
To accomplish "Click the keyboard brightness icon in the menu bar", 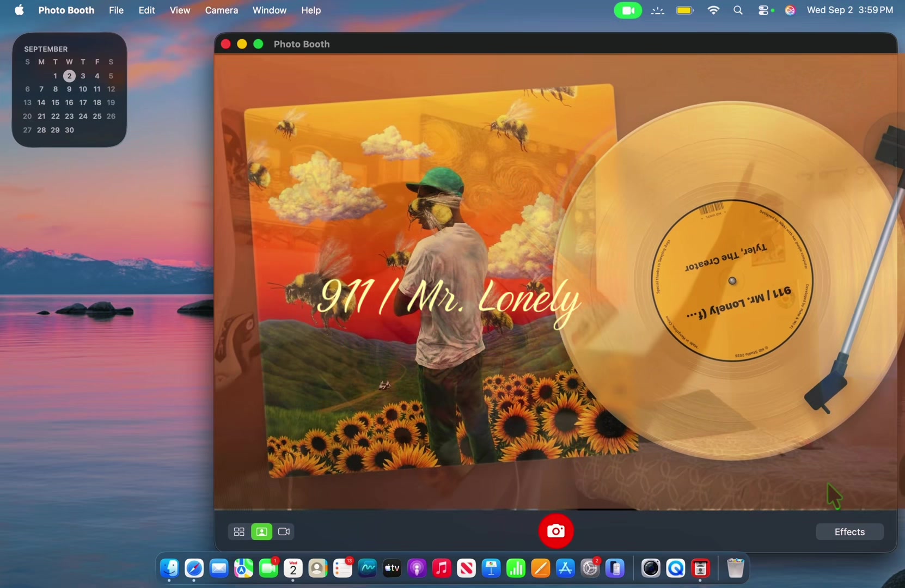I will click(x=658, y=10).
